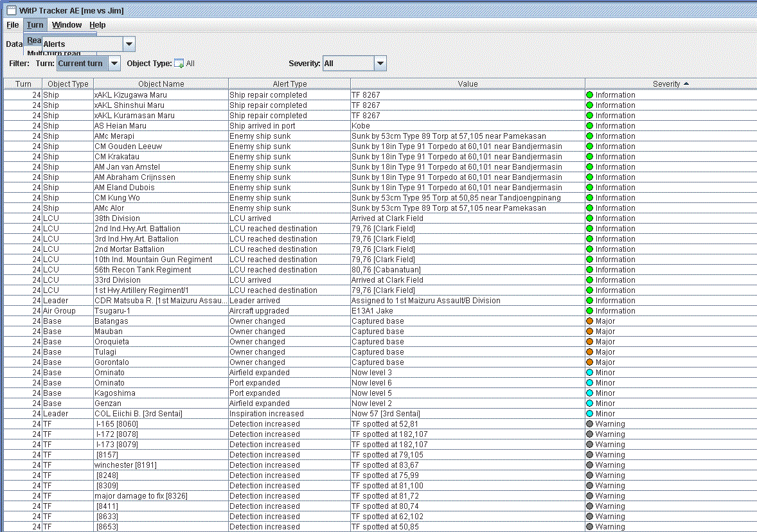The width and height of the screenshot is (757, 532).
Task: Expand the Turn filter dropdown
Action: coord(114,64)
